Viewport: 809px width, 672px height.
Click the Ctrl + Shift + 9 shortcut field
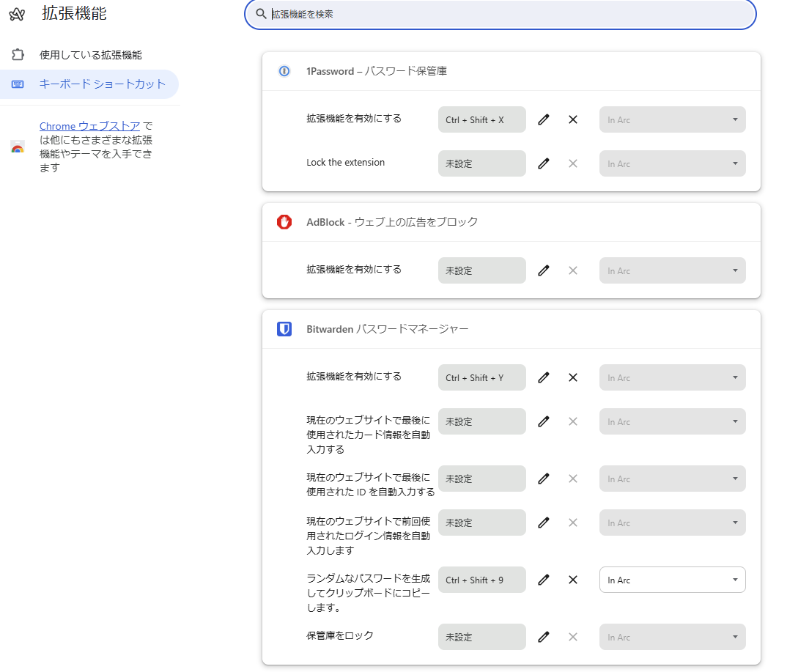[x=482, y=580]
